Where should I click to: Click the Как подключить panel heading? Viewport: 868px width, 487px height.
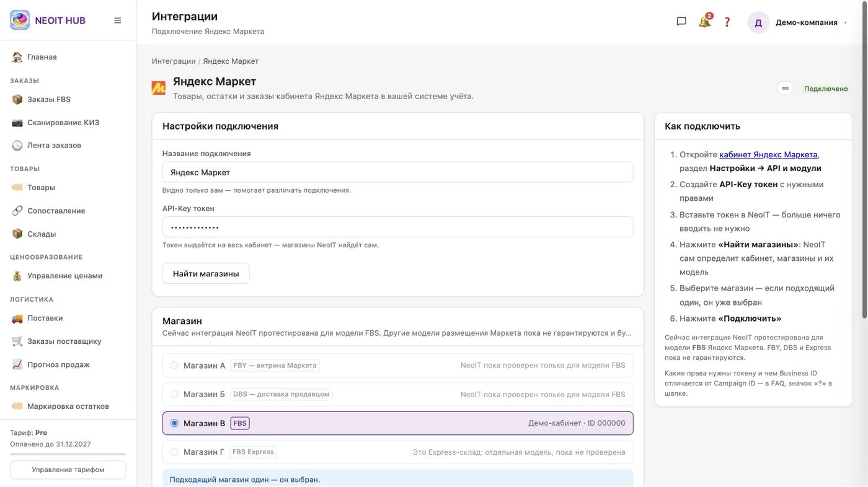702,126
